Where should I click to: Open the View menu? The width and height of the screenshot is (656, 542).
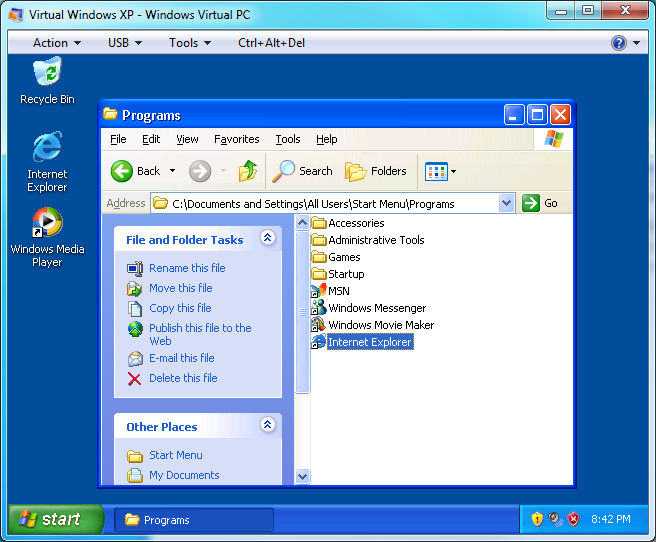(187, 139)
